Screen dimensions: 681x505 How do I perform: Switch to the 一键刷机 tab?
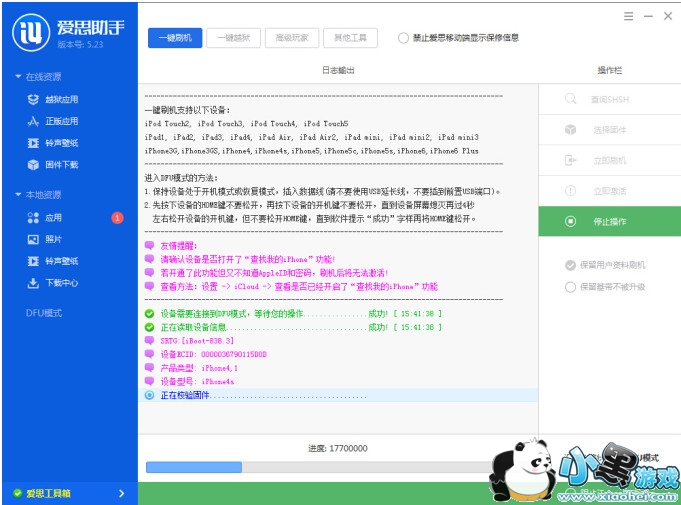point(175,38)
